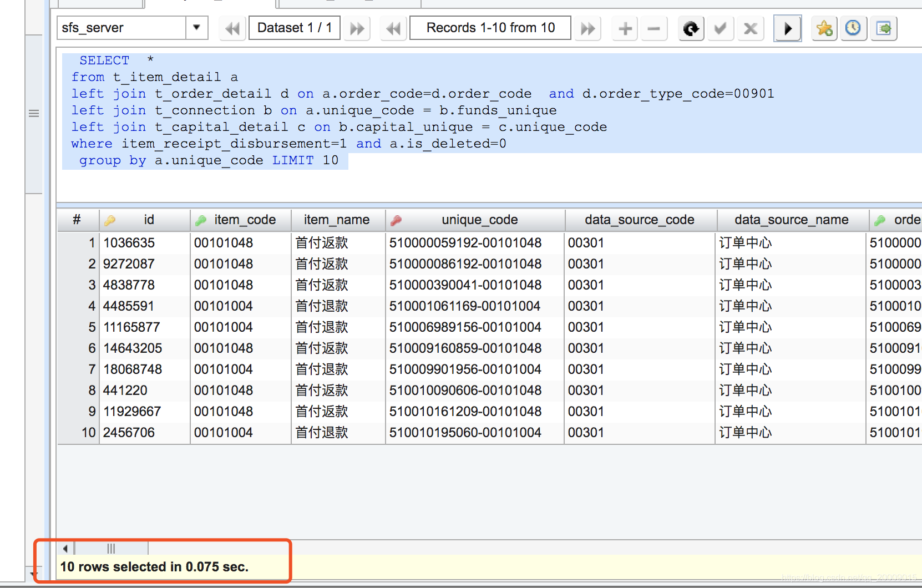Click the data_source_name column header
Viewport: 922px width, 588px height.
pos(792,220)
